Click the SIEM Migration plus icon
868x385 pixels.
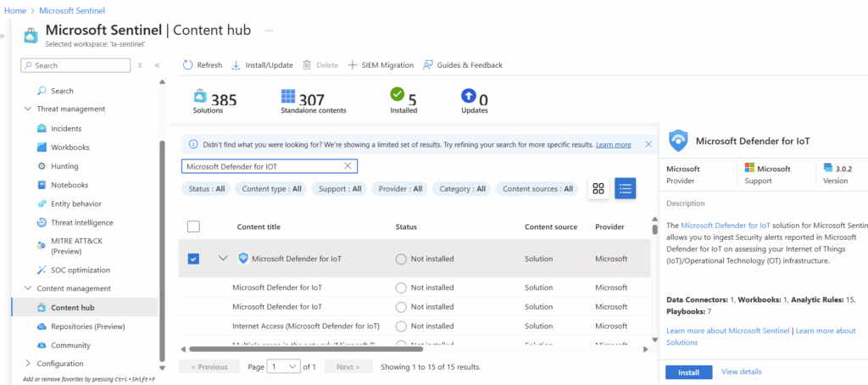coord(352,64)
